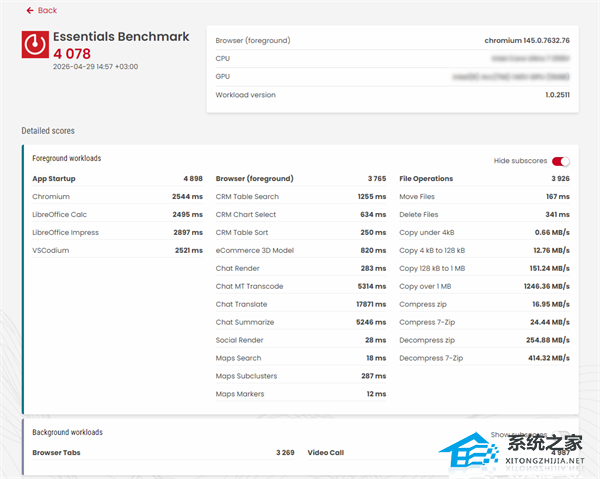This screenshot has height=479, width=600.
Task: Go back using the Back link
Action: [41, 10]
